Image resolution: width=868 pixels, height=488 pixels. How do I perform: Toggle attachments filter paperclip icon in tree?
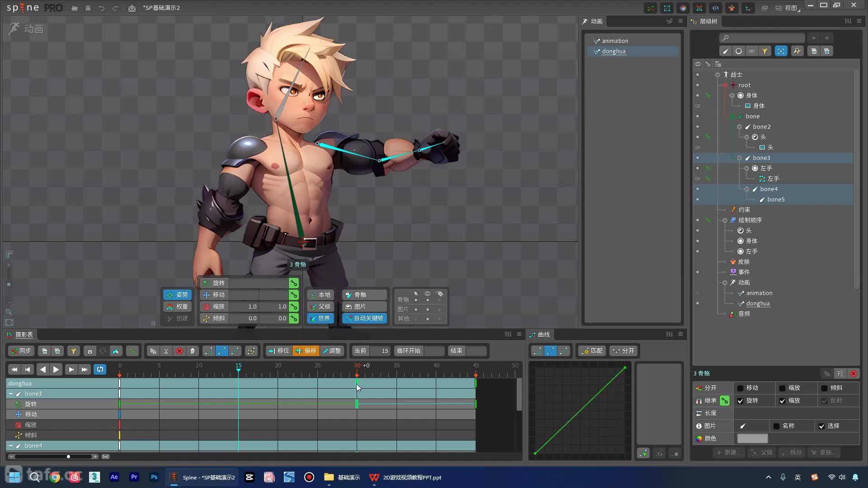(x=752, y=51)
